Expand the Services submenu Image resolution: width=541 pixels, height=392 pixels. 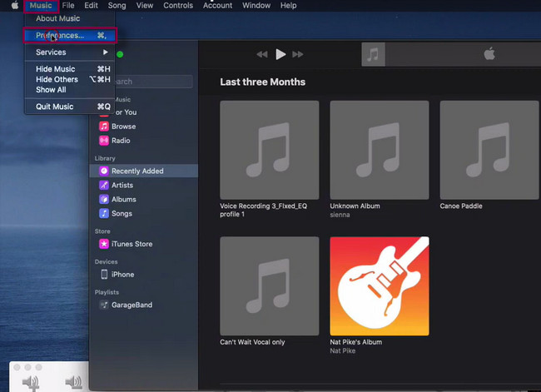70,52
